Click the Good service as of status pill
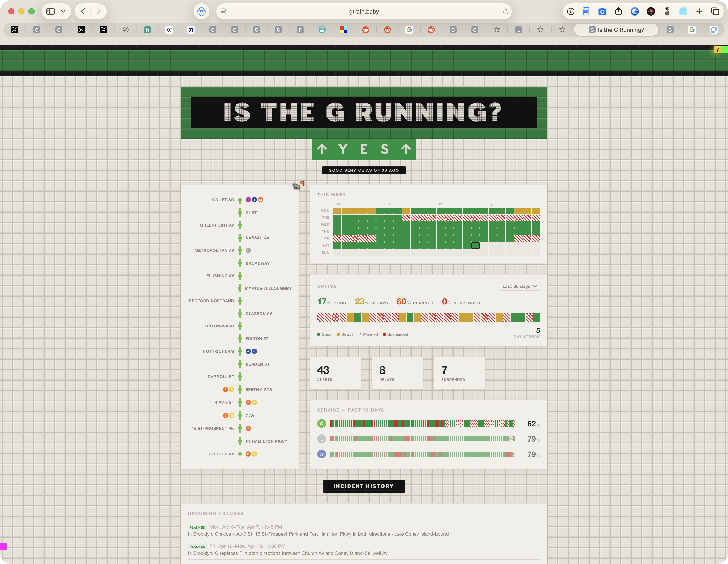Image resolution: width=728 pixels, height=564 pixels. point(364,170)
